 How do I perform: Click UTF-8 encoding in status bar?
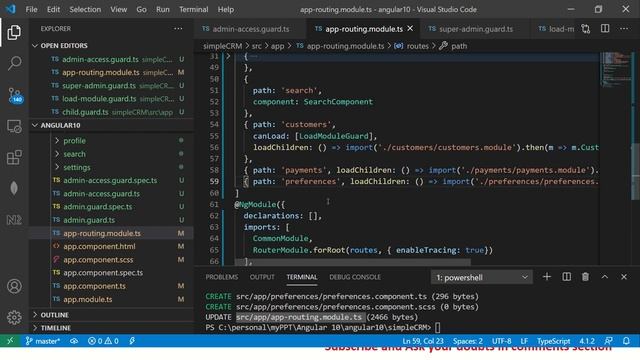[x=501, y=341]
